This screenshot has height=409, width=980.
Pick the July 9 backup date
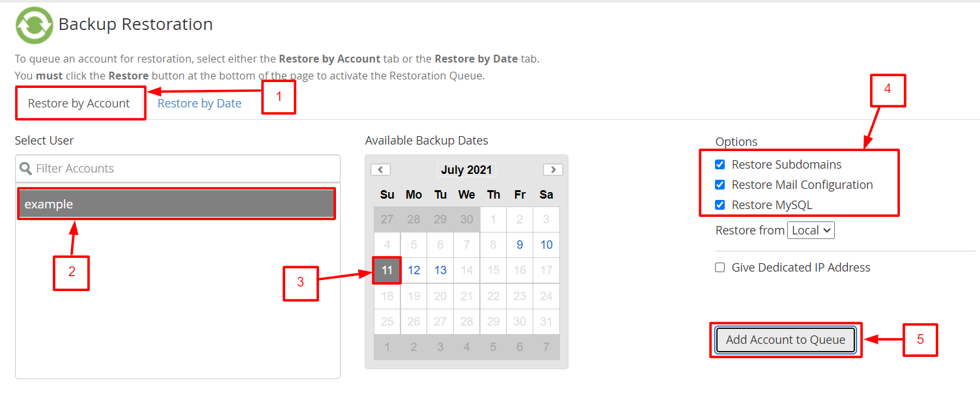click(x=520, y=245)
